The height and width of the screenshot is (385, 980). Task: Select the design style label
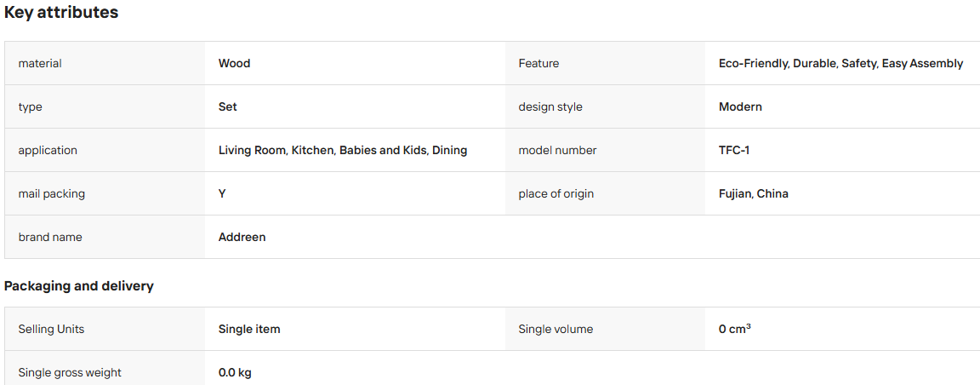click(x=550, y=107)
